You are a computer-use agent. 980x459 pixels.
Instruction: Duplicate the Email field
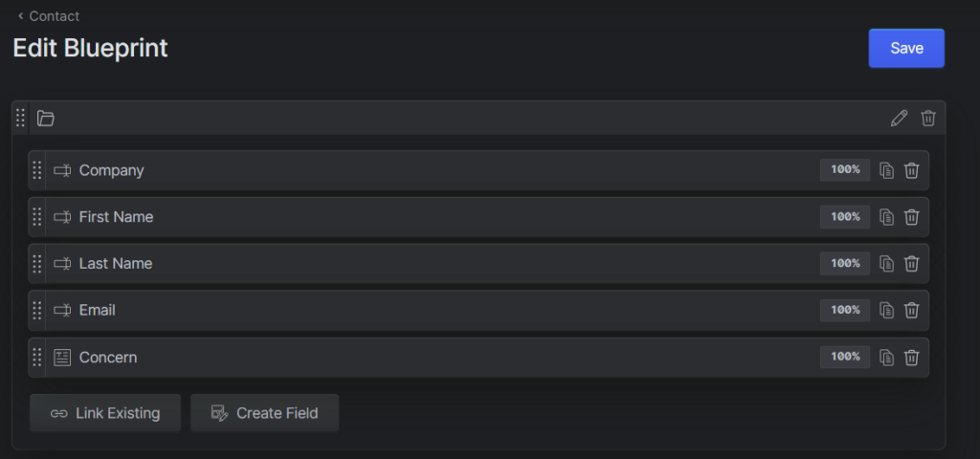click(887, 310)
